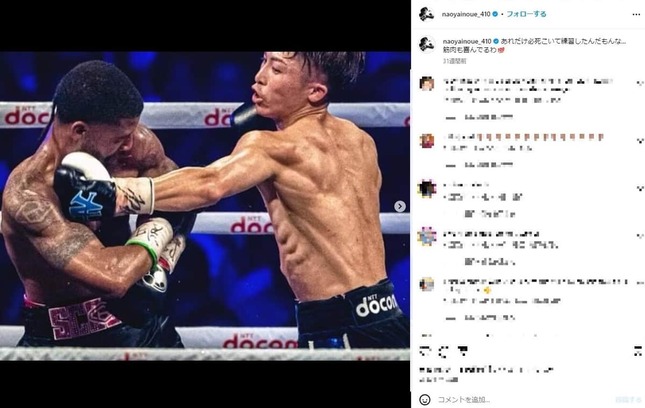Like the first comment with its heart
Image resolution: width=645 pixels, height=408 pixels.
tap(639, 83)
